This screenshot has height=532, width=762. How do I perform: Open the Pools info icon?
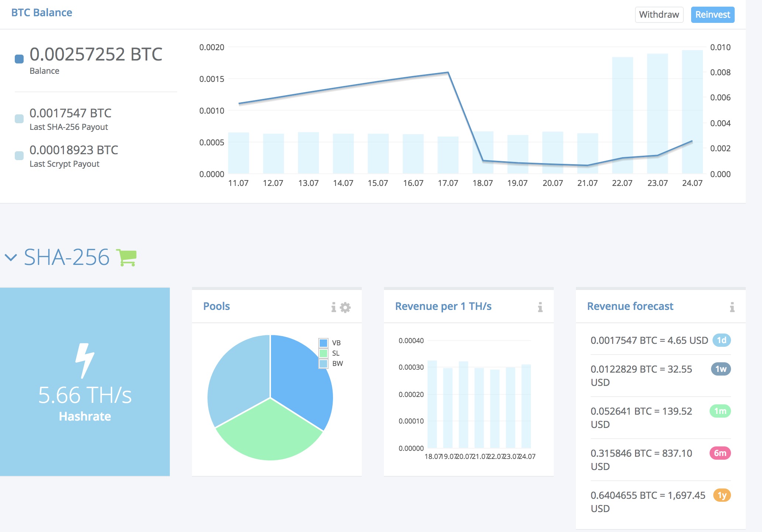click(x=334, y=307)
